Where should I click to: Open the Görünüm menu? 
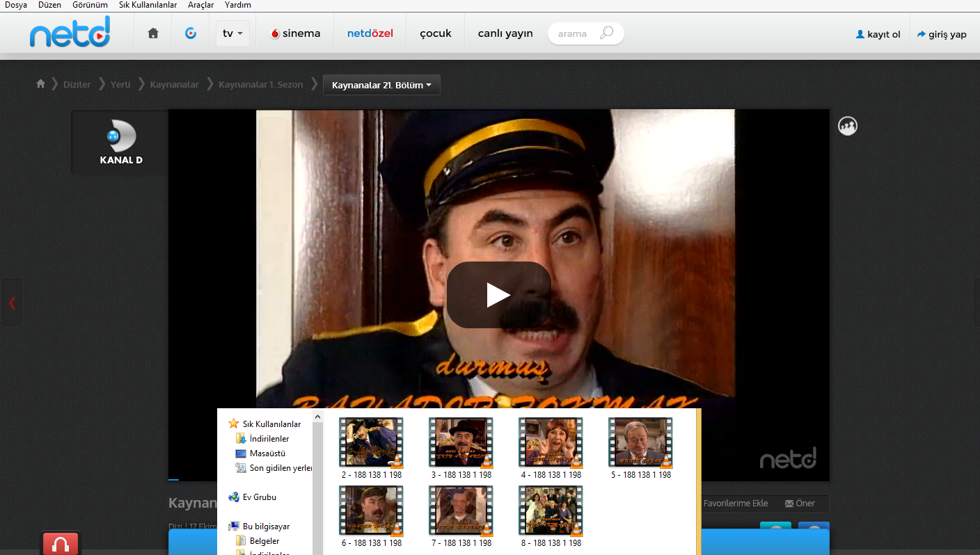click(90, 5)
